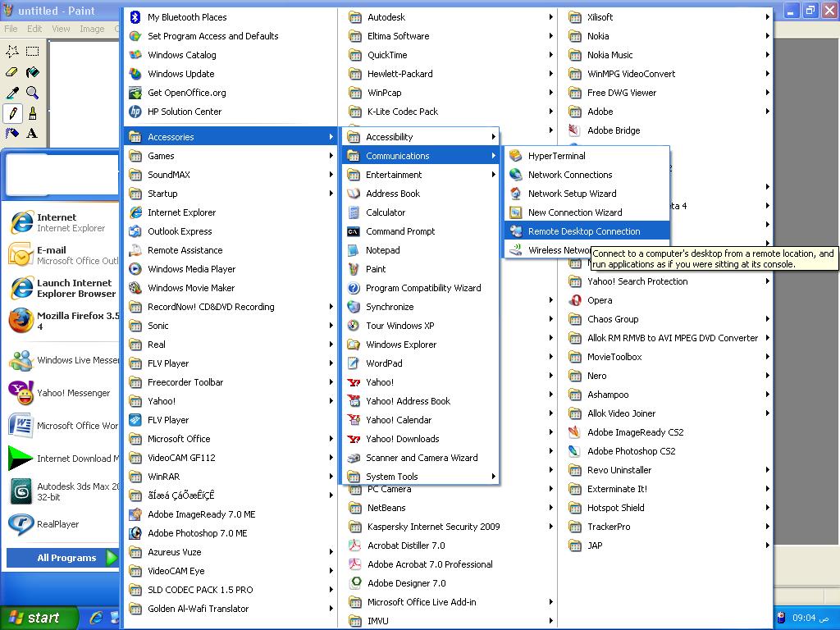Open the File menu in Paint

click(11, 29)
